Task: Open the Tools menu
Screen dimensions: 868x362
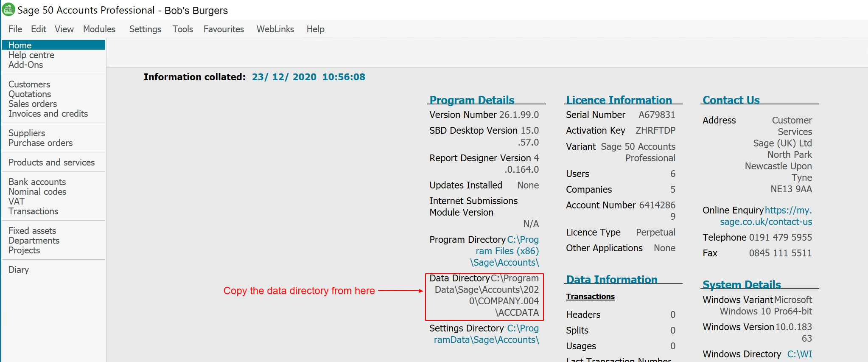Action: (182, 29)
